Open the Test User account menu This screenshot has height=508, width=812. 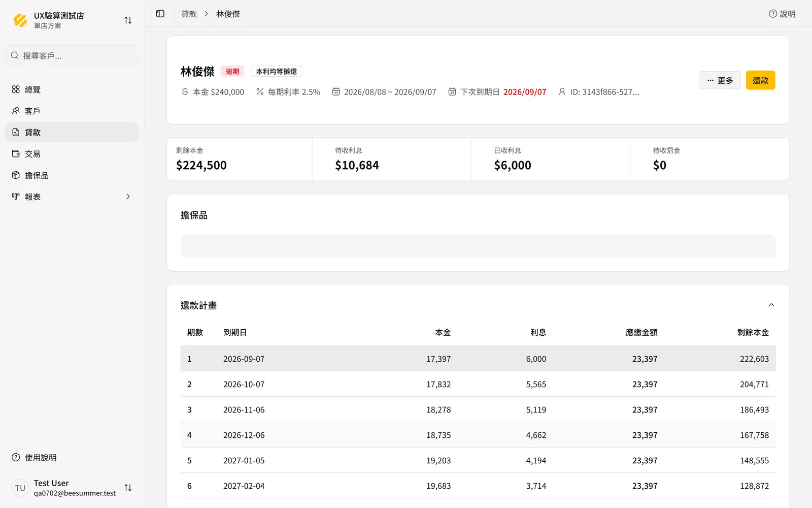coord(72,488)
